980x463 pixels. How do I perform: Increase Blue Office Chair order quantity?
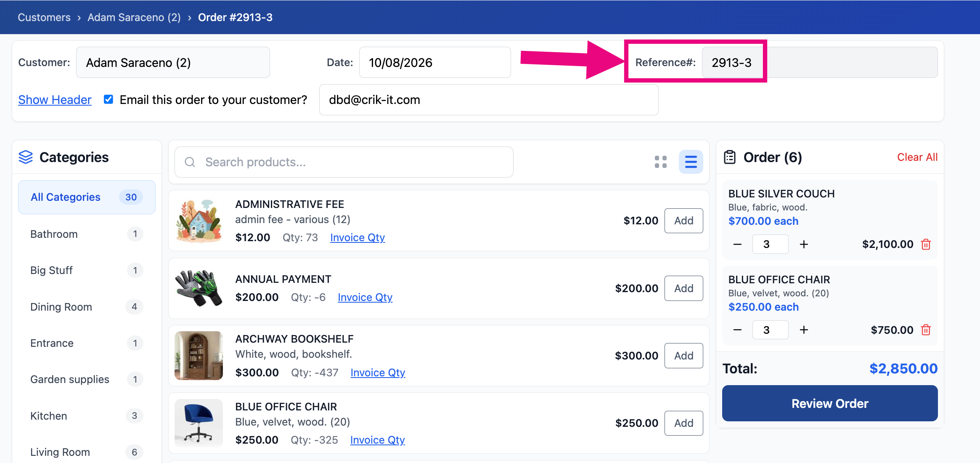point(804,330)
